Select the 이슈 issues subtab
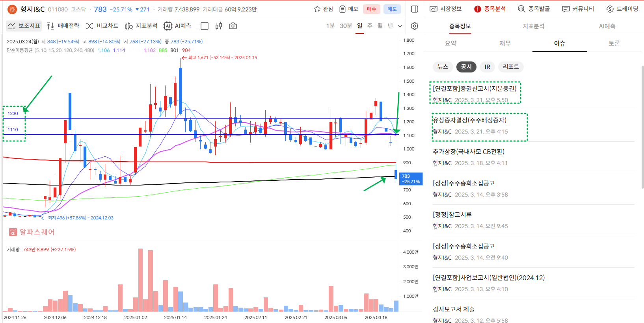Viewport: 644px width, 323px height. (560, 43)
